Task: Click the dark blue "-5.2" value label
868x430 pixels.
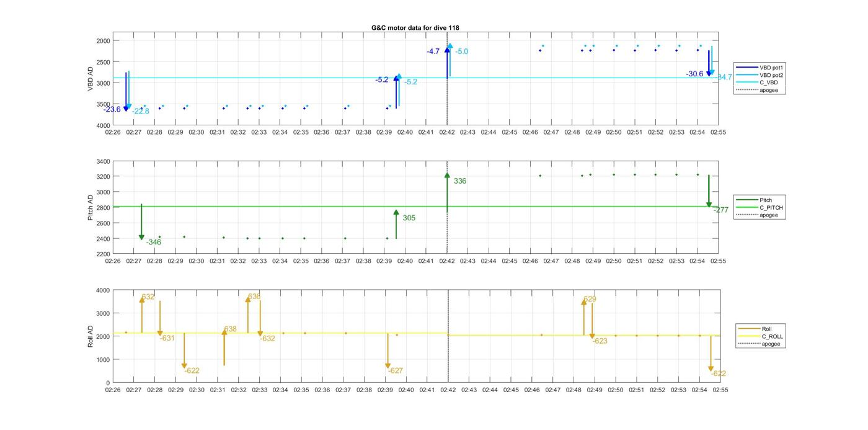Action: point(382,79)
